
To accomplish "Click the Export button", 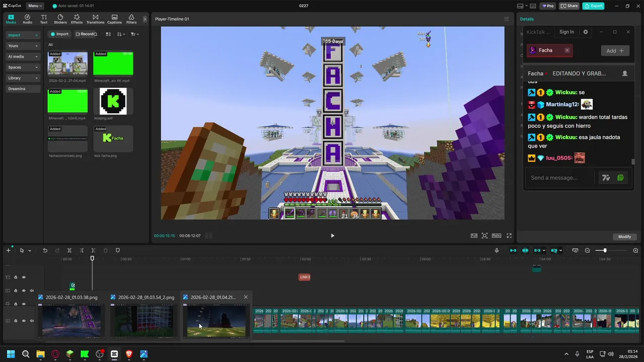I will 593,6.
